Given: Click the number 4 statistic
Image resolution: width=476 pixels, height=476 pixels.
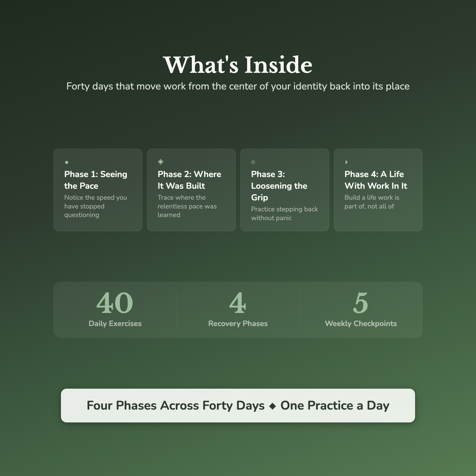Looking at the screenshot, I should pyautogui.click(x=238, y=303).
